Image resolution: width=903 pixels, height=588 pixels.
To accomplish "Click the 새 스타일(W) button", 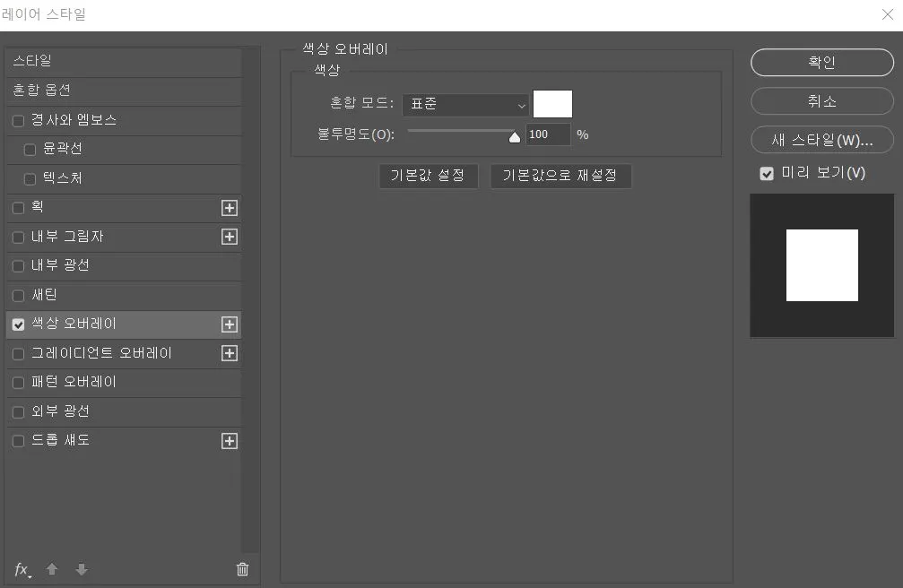I will (x=821, y=140).
